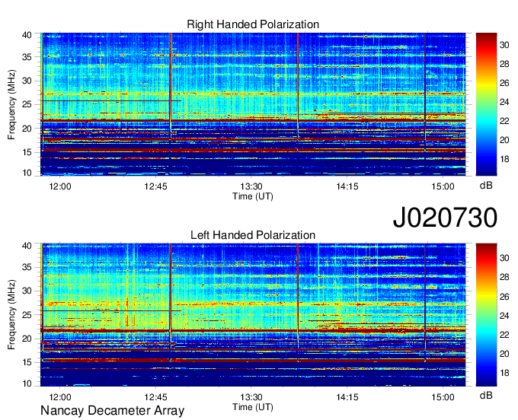Click the top plot's dB color bar
This screenshot has height=420, width=518.
coord(486,104)
